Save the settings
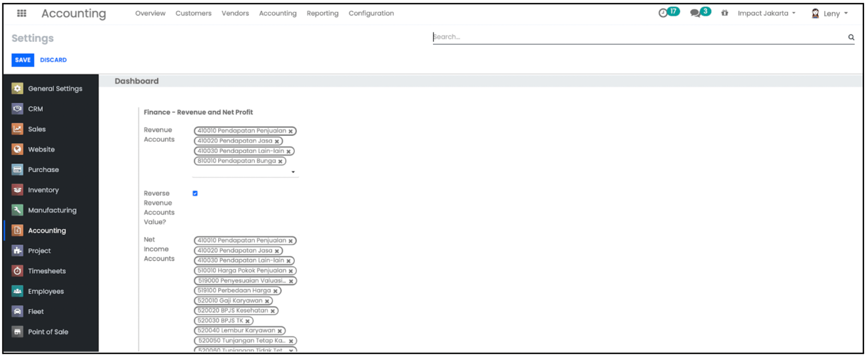868x358 pixels. click(23, 60)
